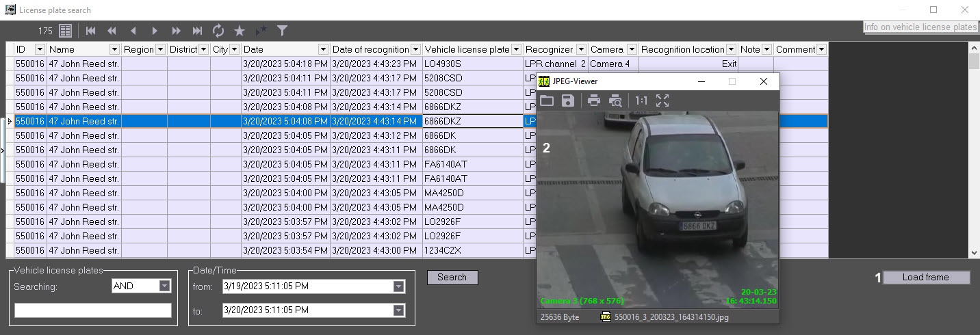980x335 pixels.
Task: Open the 'to' date dropdown
Action: [x=399, y=310]
